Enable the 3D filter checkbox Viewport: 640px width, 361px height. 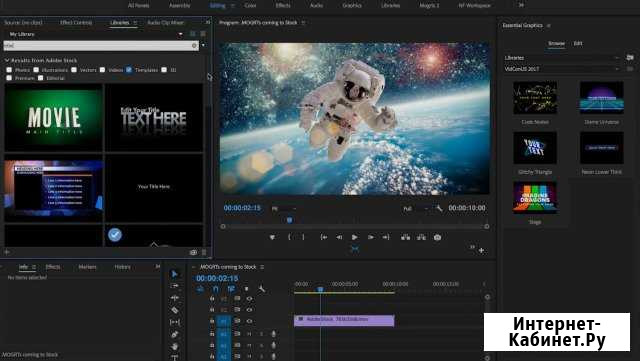[x=164, y=70]
